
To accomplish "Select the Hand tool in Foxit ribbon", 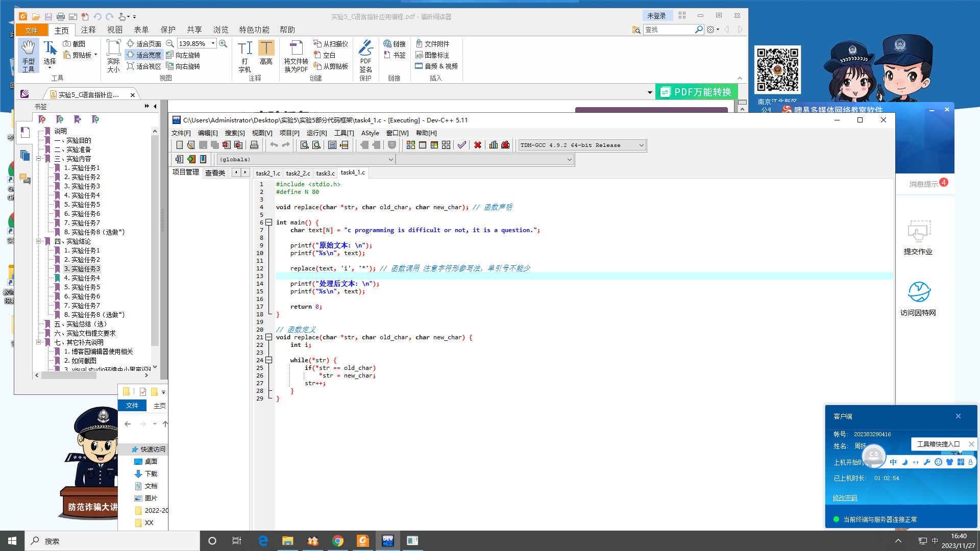I will pyautogui.click(x=28, y=56).
